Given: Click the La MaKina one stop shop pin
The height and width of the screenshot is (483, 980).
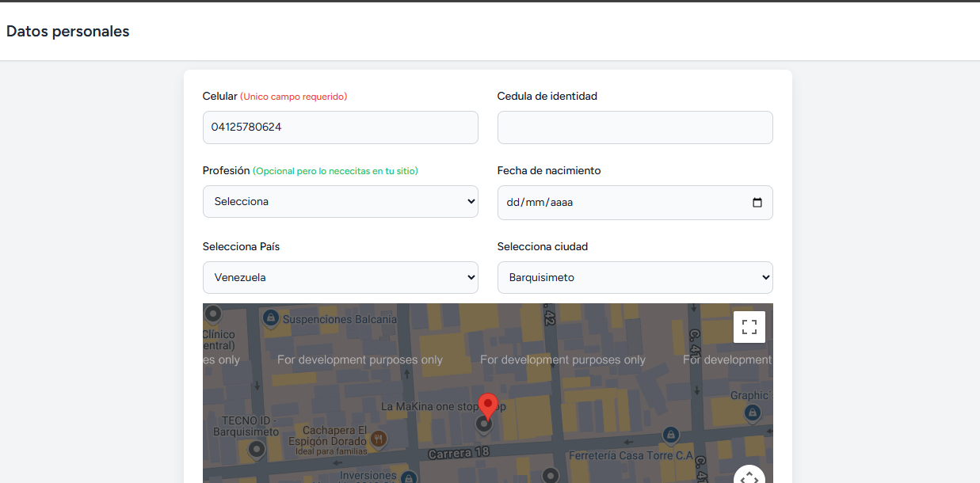Looking at the screenshot, I should pyautogui.click(x=484, y=424).
